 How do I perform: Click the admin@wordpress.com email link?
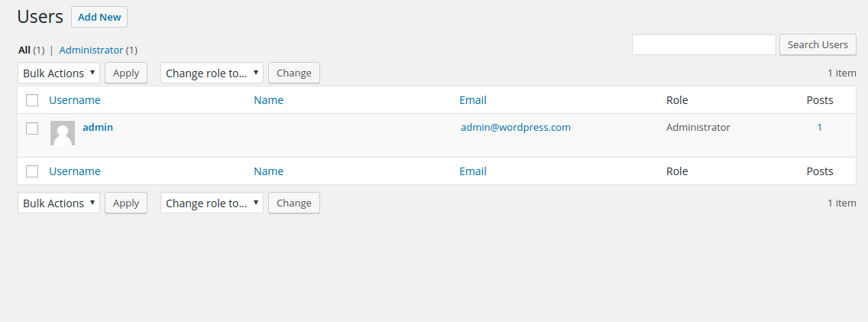[516, 128]
